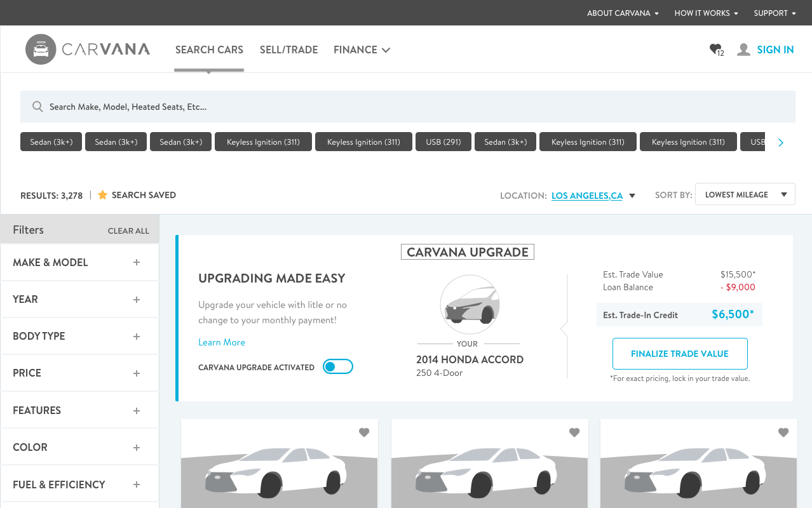The width and height of the screenshot is (812, 508).
Task: Open the Lowest Mileage sort dropdown
Action: click(745, 195)
